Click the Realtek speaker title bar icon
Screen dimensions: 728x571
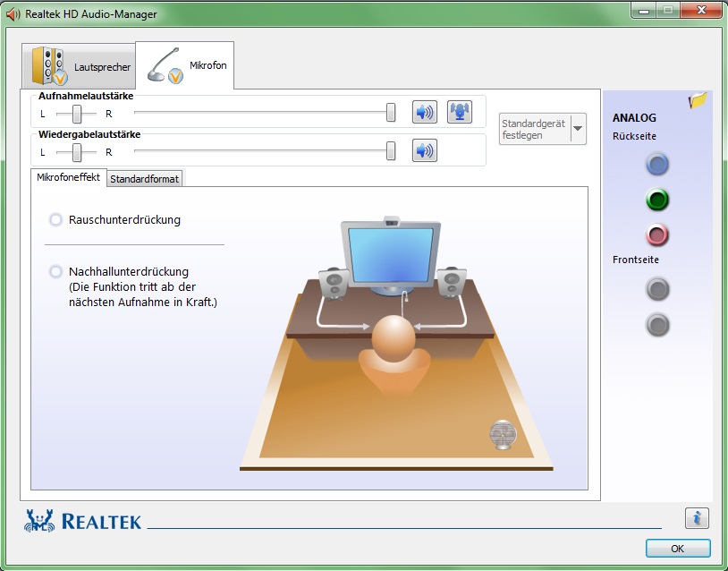pyautogui.click(x=13, y=14)
